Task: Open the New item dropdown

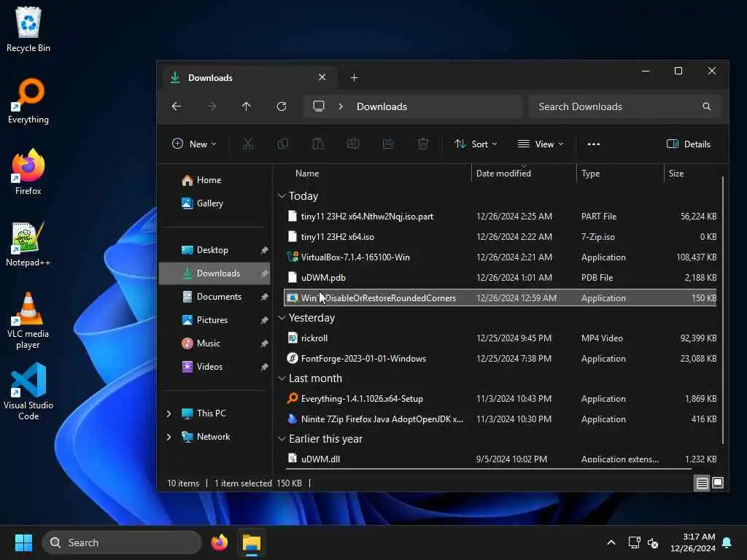Action: tap(194, 144)
